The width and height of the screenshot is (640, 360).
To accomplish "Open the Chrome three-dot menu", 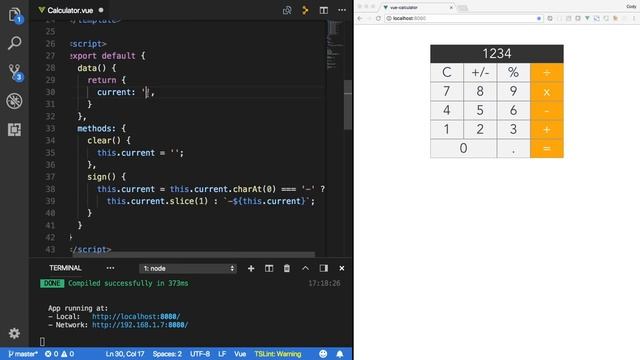I will coord(634,18).
